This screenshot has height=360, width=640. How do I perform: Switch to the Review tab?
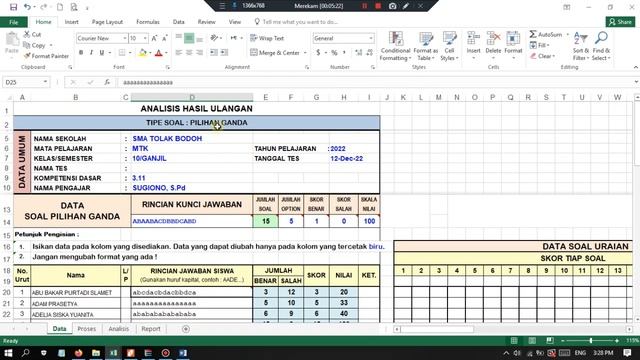pos(207,22)
